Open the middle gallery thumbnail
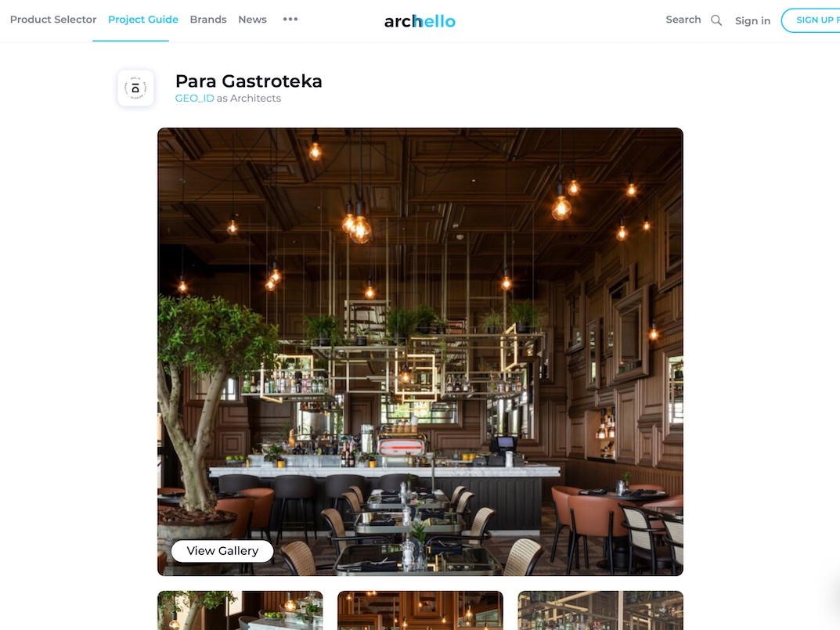Viewport: 840px width, 630px height. click(420, 610)
